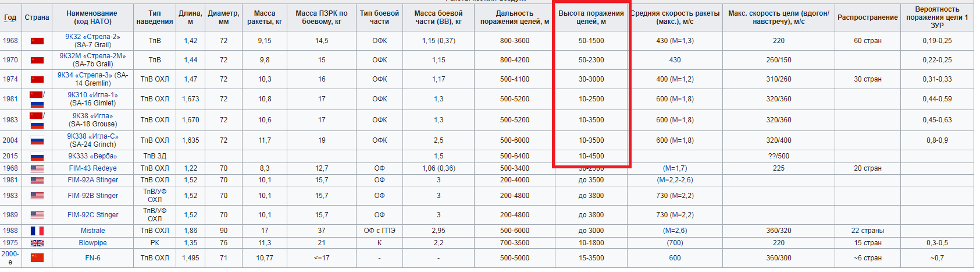Click the French flag in the Mistrale row
Image resolution: width=980 pixels, height=272 pixels.
37,231
